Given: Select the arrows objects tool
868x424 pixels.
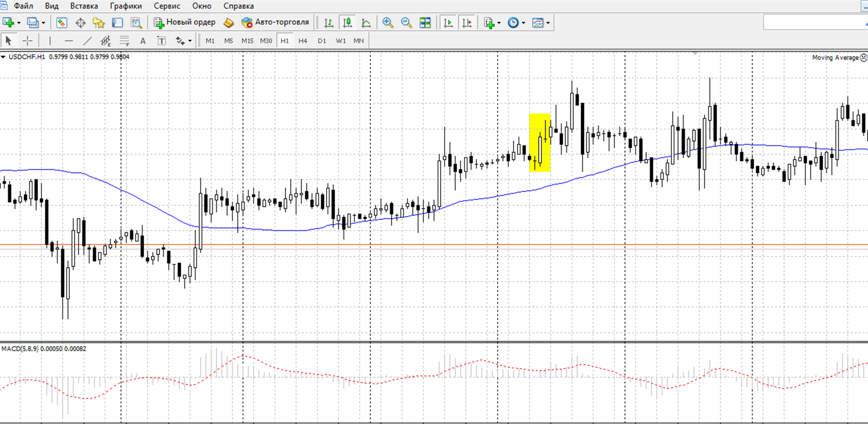Looking at the screenshot, I should click(x=180, y=41).
